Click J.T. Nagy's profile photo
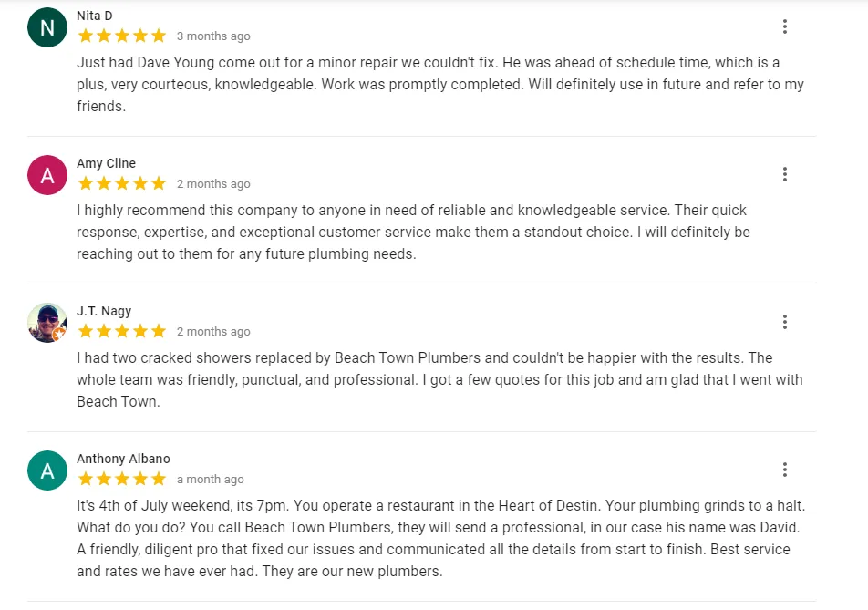The image size is (868, 610). [47, 323]
